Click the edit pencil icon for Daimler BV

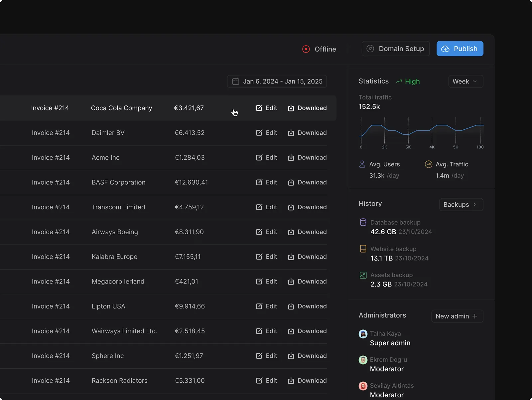click(259, 133)
